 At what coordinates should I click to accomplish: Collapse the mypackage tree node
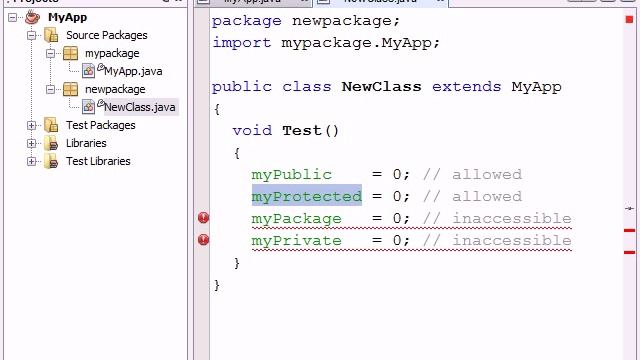point(50,53)
